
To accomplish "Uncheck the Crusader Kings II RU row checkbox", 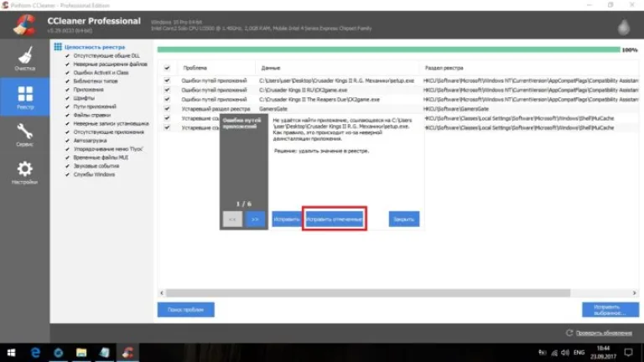I will click(x=167, y=90).
